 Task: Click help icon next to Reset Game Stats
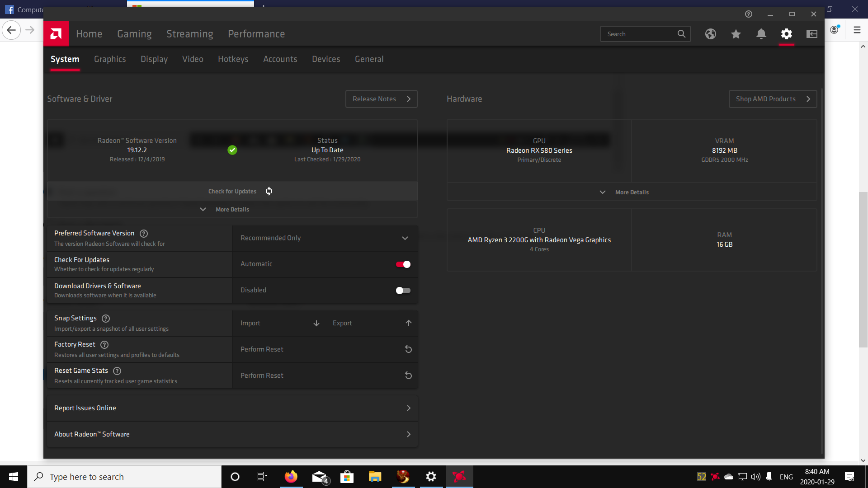pyautogui.click(x=117, y=371)
